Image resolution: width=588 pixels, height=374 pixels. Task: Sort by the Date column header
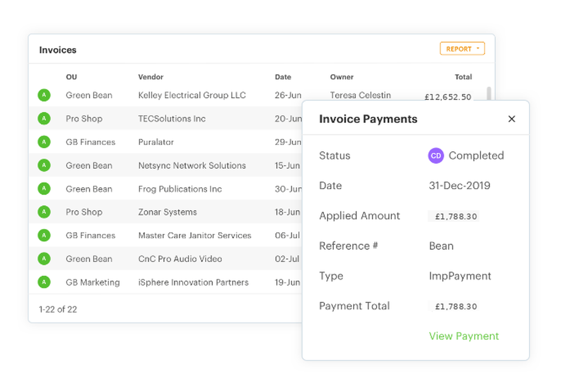pyautogui.click(x=283, y=77)
